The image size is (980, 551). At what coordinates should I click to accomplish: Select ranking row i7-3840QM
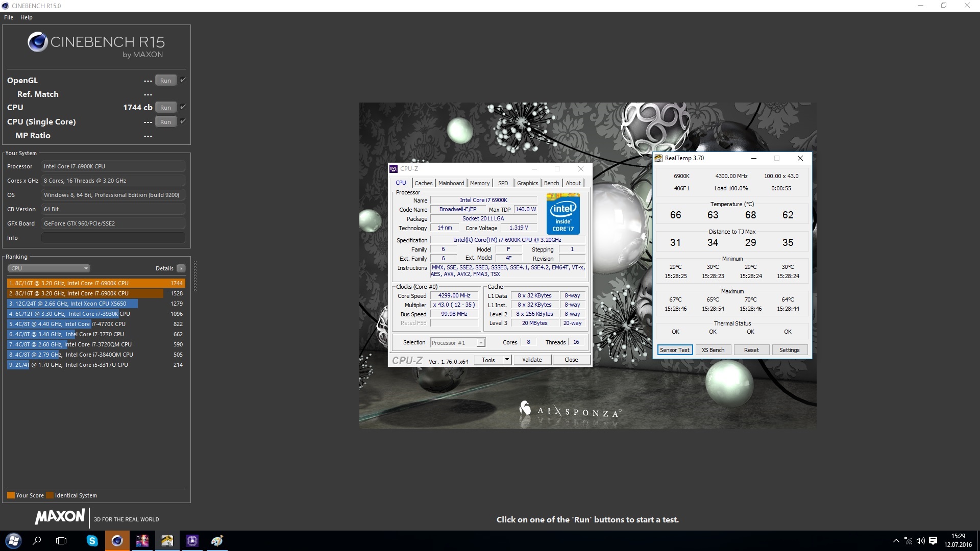coord(95,355)
